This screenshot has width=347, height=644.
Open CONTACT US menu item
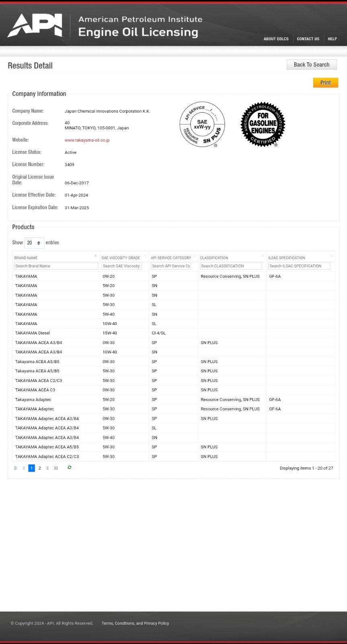pyautogui.click(x=308, y=39)
